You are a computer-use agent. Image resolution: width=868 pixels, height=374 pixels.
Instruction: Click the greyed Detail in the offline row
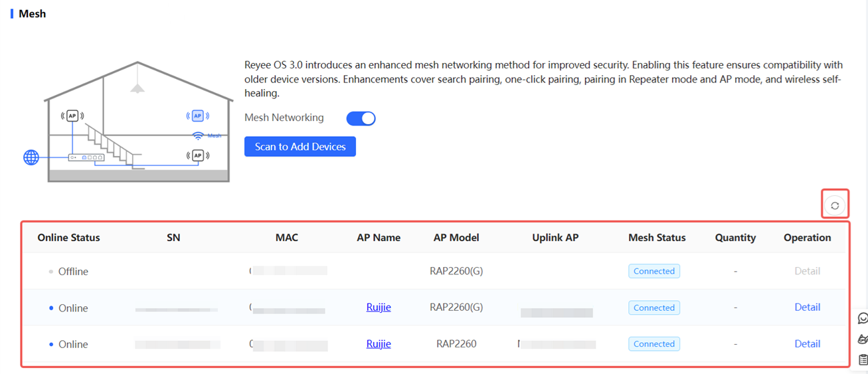(x=807, y=271)
